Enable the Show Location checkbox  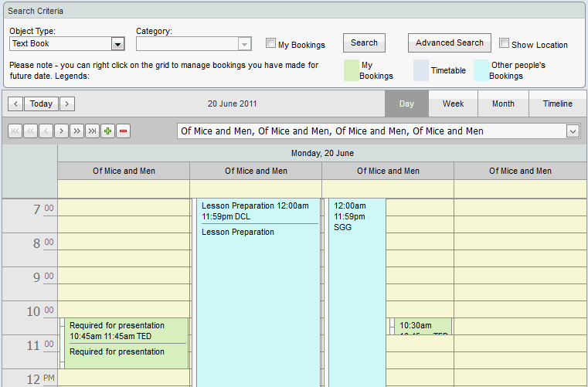tap(504, 43)
